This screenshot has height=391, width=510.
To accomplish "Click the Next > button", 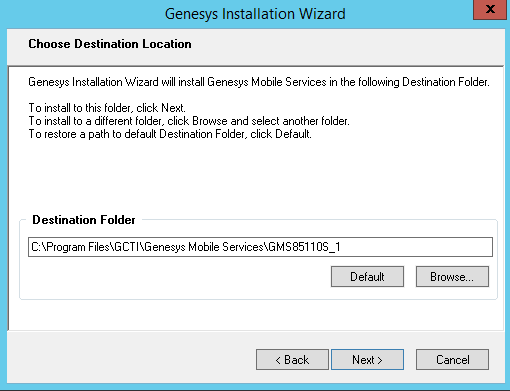I will click(x=367, y=360).
